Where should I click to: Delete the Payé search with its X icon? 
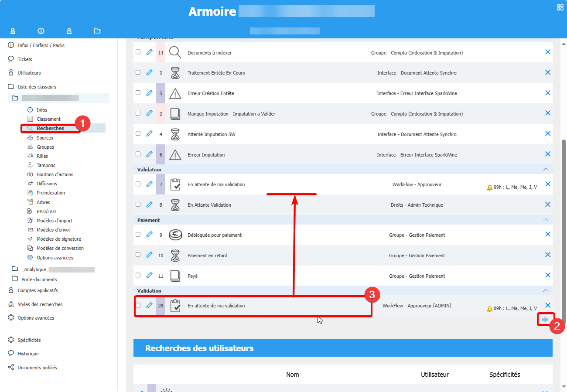tap(547, 275)
